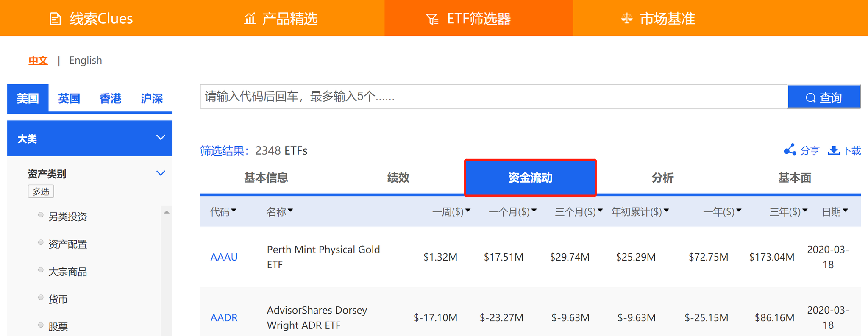Screen dimensions: 868x336
Task: Open the AADR ticker link
Action: pyautogui.click(x=224, y=317)
